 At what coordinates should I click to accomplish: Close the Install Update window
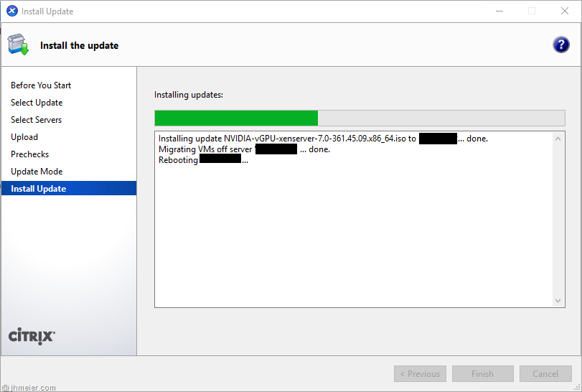(564, 11)
